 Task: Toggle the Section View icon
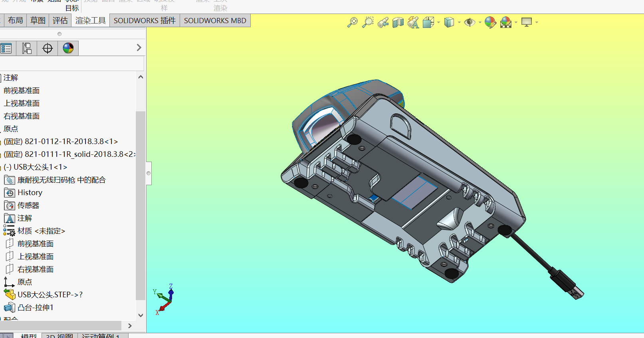398,22
